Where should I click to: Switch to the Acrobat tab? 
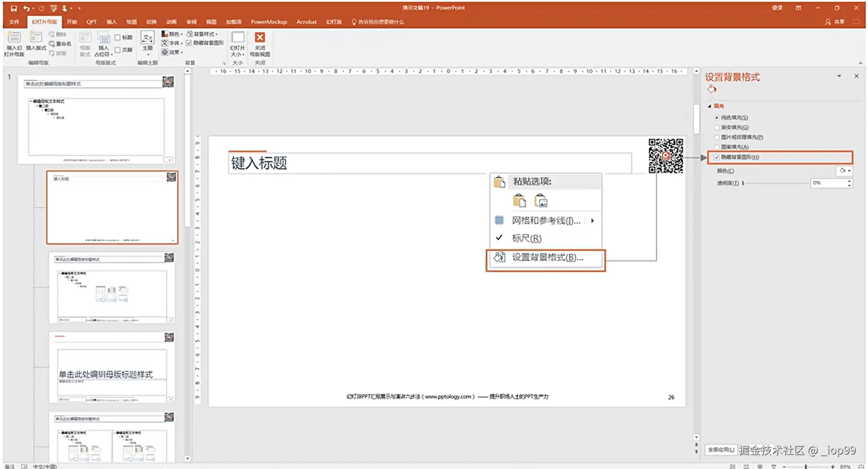click(306, 22)
